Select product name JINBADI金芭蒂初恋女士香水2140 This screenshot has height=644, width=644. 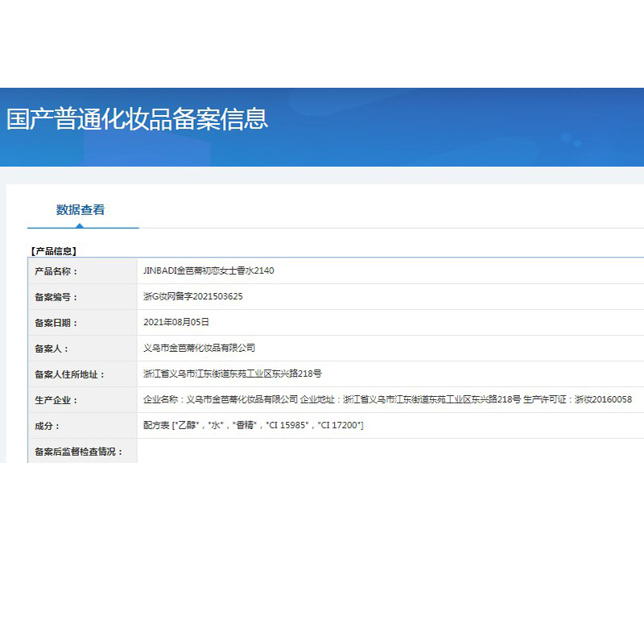pos(208,271)
